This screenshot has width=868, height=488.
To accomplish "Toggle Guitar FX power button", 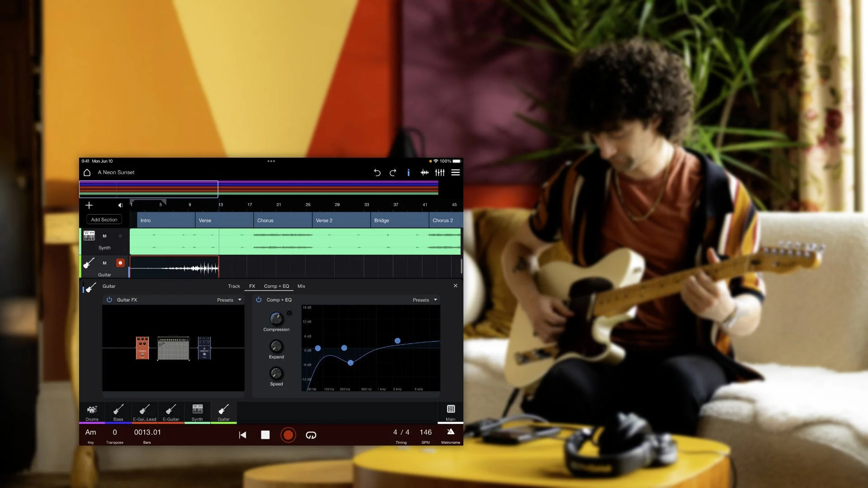I will 109,300.
